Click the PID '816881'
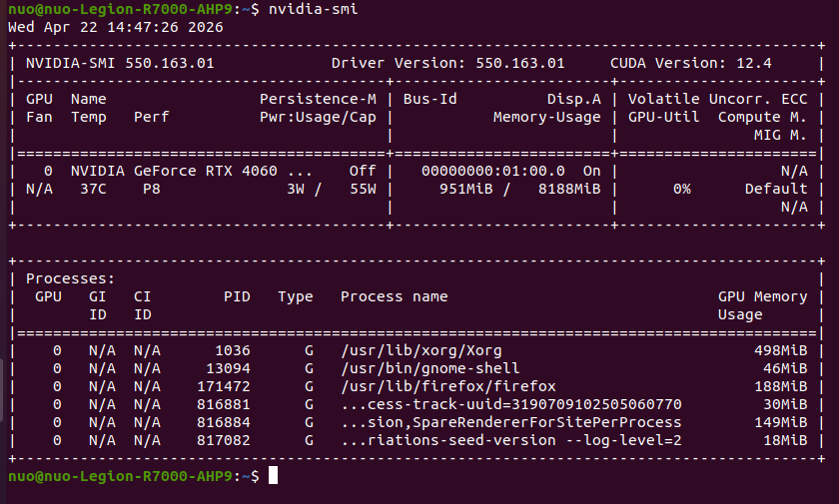Viewport: 839px width, 504px height. pyautogui.click(x=223, y=404)
